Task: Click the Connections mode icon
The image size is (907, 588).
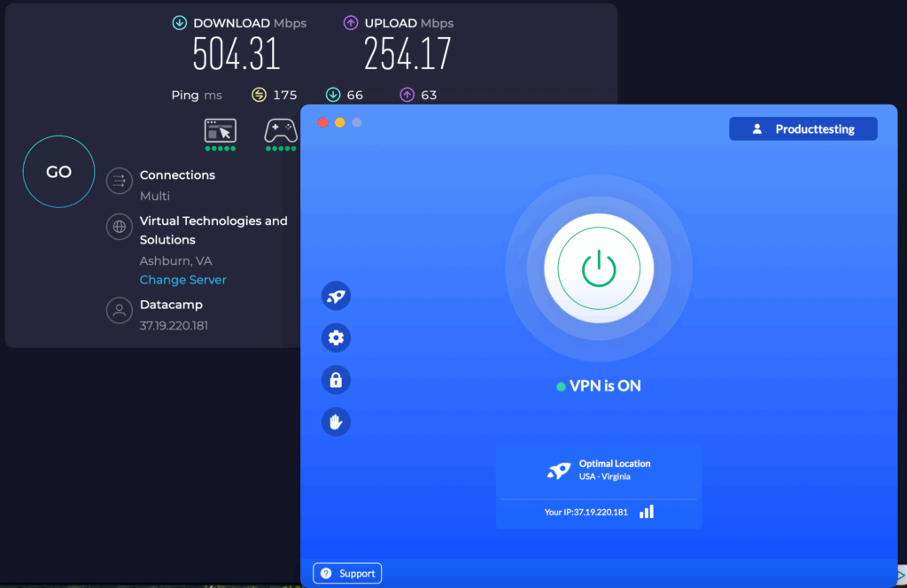Action: point(119,182)
